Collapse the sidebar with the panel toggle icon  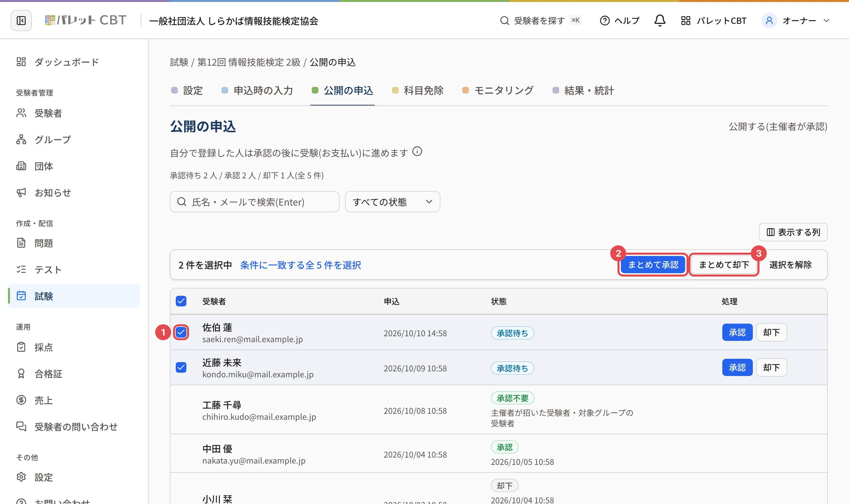[21, 21]
